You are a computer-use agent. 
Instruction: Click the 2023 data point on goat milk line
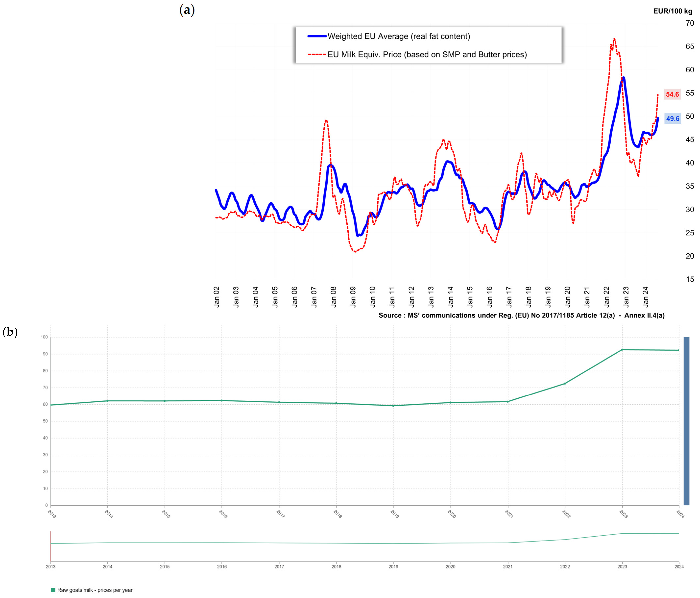coord(622,349)
